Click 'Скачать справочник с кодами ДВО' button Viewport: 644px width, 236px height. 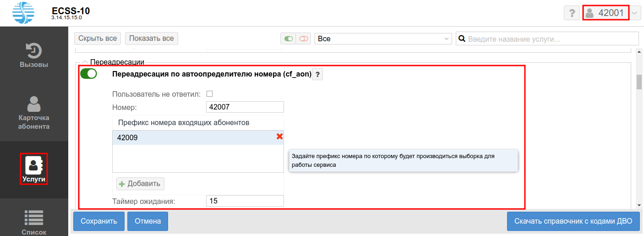[x=573, y=221]
